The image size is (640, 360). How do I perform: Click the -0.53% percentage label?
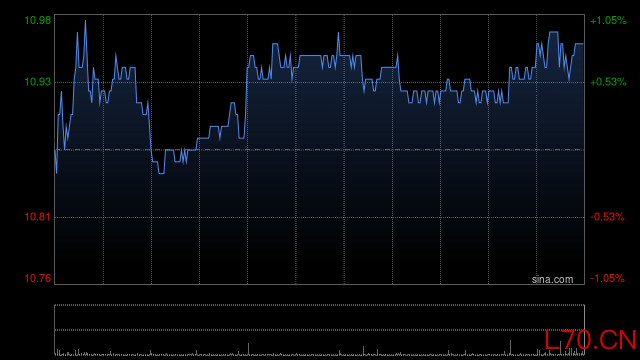(607, 217)
